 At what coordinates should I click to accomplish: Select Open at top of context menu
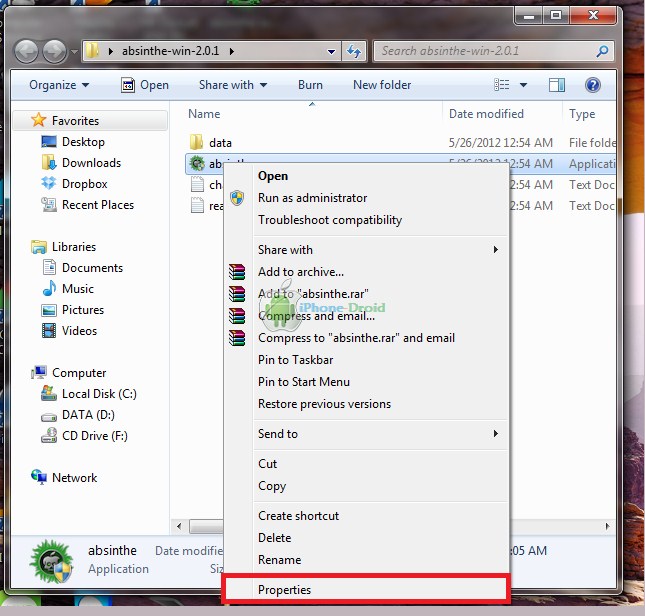366,176
